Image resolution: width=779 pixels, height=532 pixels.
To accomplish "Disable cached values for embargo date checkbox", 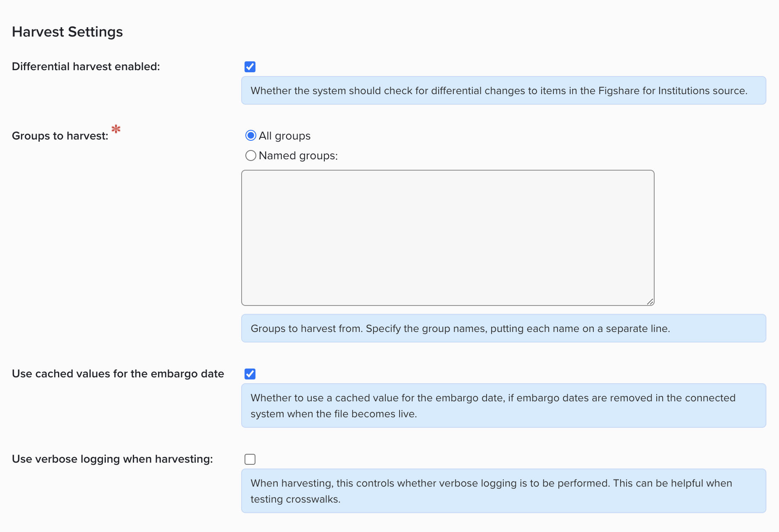I will [x=250, y=374].
